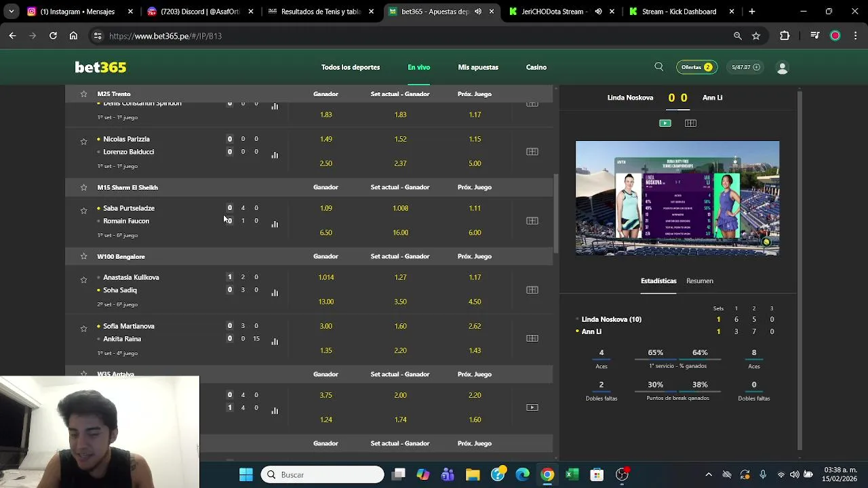The width and height of the screenshot is (868, 488).
Task: Open stats chart for Saba Purtseladze match
Action: coord(275,224)
